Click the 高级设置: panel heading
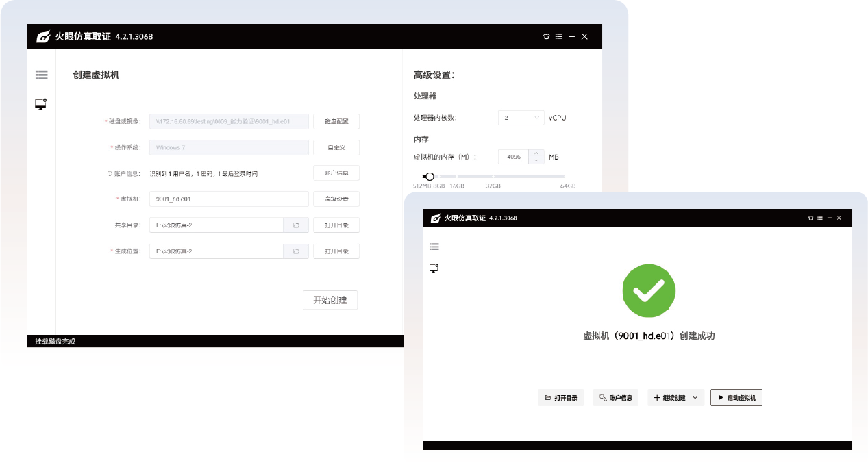Image resolution: width=868 pixels, height=467 pixels. point(434,75)
